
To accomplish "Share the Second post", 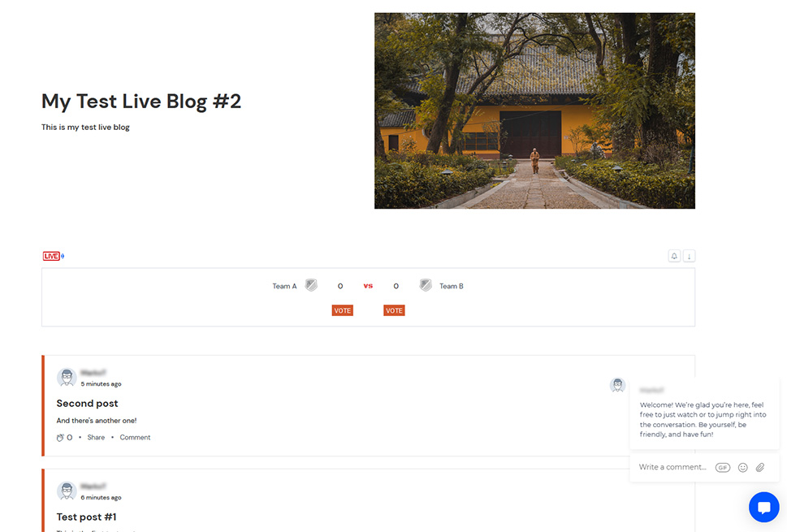I will (96, 438).
